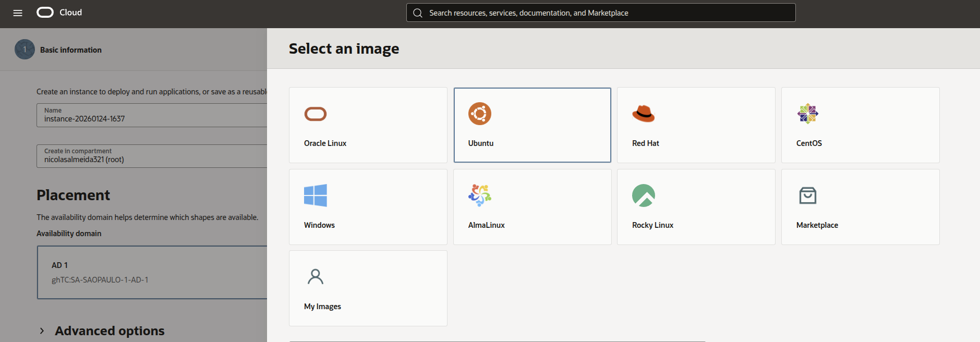Expand the Advanced options section

click(x=102, y=331)
